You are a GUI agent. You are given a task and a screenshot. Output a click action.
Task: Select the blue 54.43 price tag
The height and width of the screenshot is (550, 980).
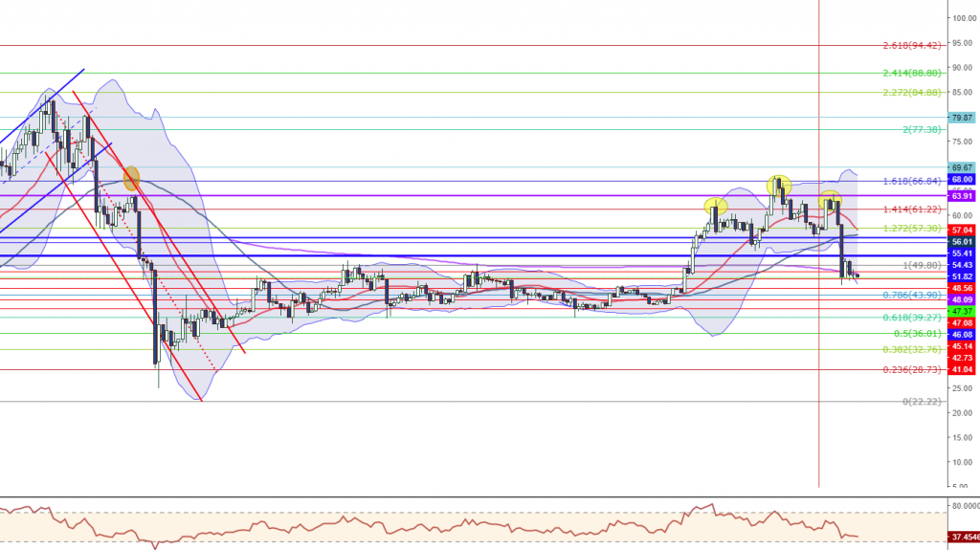[962, 265]
